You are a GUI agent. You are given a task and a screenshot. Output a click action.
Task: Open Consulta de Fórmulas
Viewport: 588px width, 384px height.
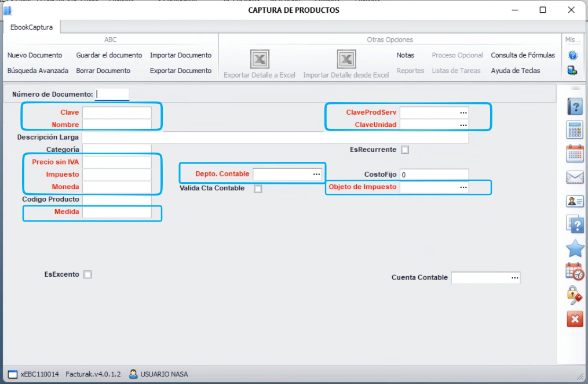523,55
